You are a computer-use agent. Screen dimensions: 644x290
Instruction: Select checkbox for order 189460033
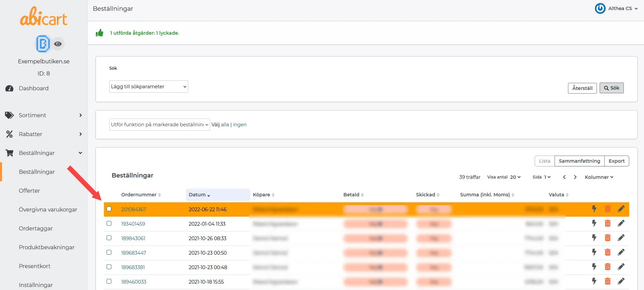click(x=109, y=281)
